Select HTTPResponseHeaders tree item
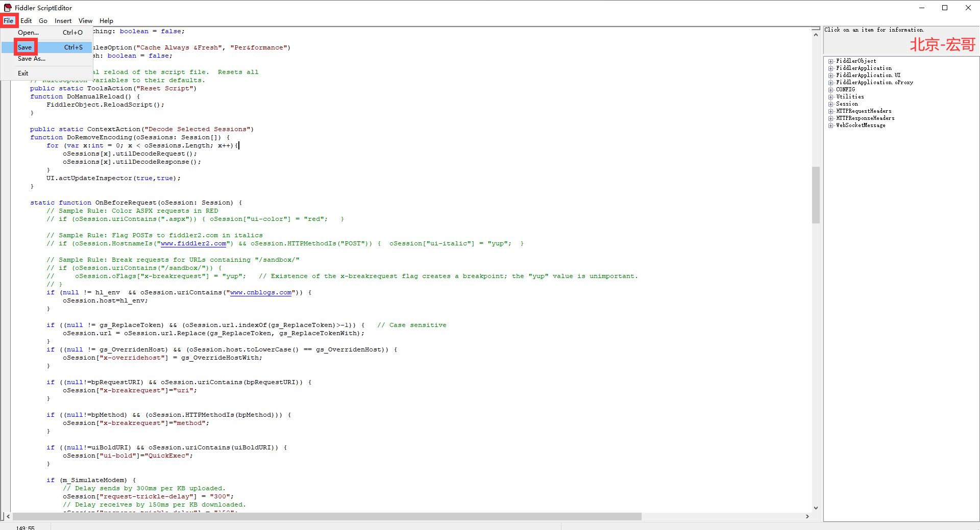The height and width of the screenshot is (530, 980). tap(865, 118)
